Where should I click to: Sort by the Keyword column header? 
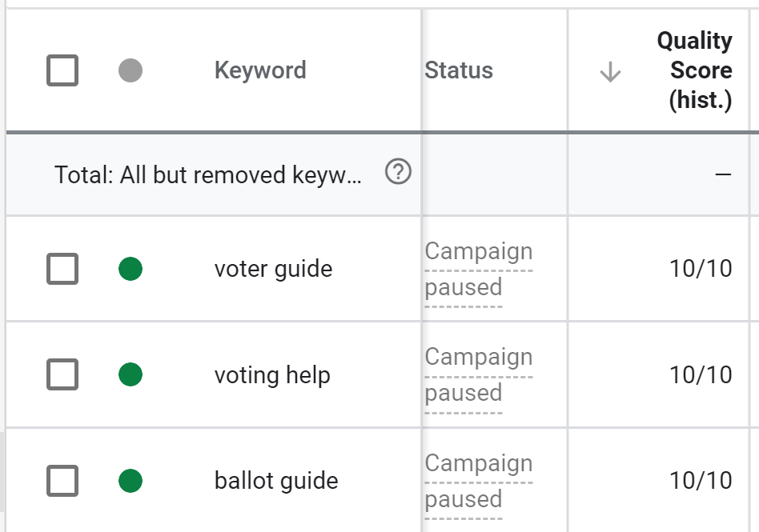(260, 70)
